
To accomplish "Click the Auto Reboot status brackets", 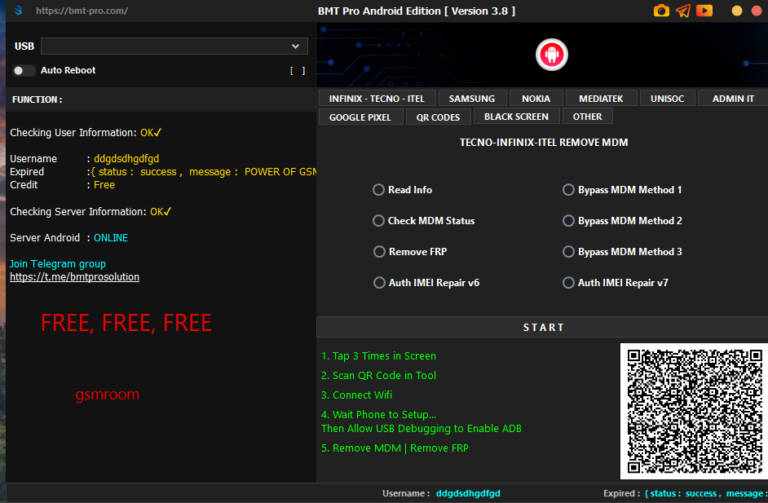I will click(297, 71).
